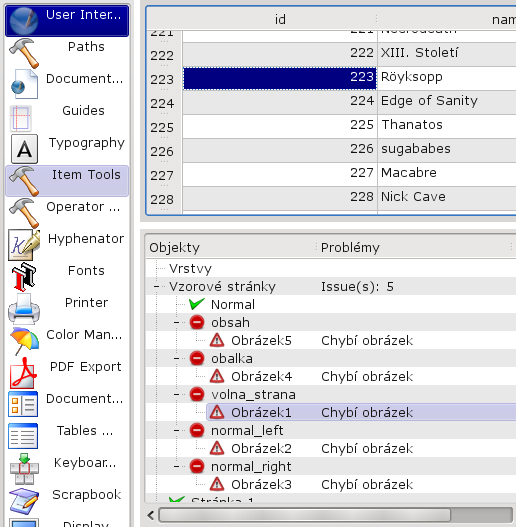Image resolution: width=516 pixels, height=527 pixels.
Task: Select the Röyksopp name cell
Action: pos(447,79)
